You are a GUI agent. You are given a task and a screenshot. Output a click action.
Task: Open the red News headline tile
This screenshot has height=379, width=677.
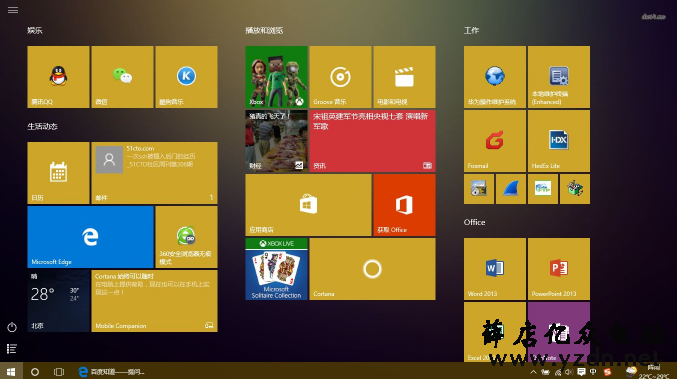pyautogui.click(x=372, y=141)
